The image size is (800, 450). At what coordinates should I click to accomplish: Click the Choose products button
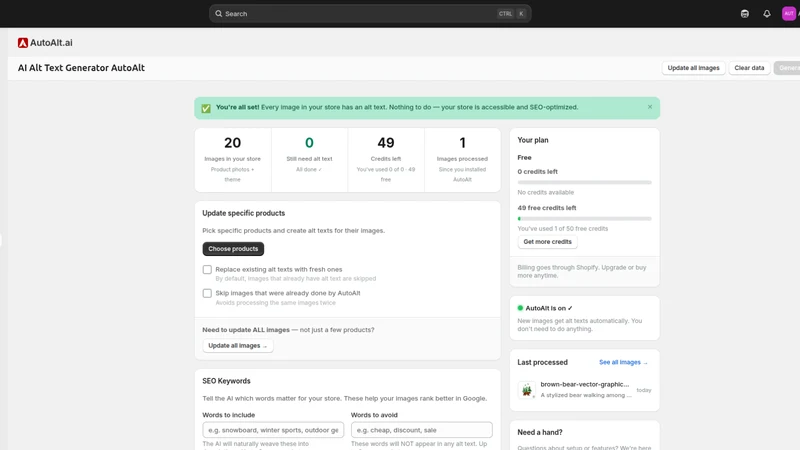(x=233, y=249)
